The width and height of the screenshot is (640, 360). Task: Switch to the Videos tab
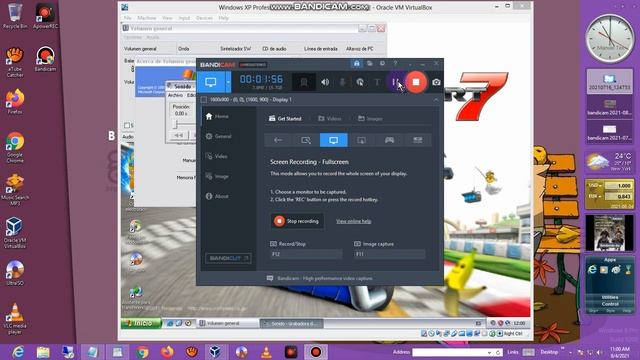pyautogui.click(x=329, y=118)
